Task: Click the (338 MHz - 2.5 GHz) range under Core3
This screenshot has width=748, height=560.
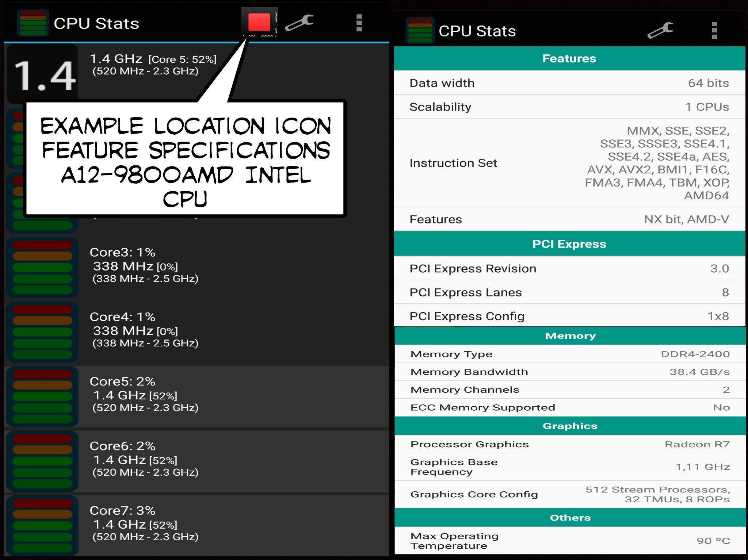Action: 145,279
